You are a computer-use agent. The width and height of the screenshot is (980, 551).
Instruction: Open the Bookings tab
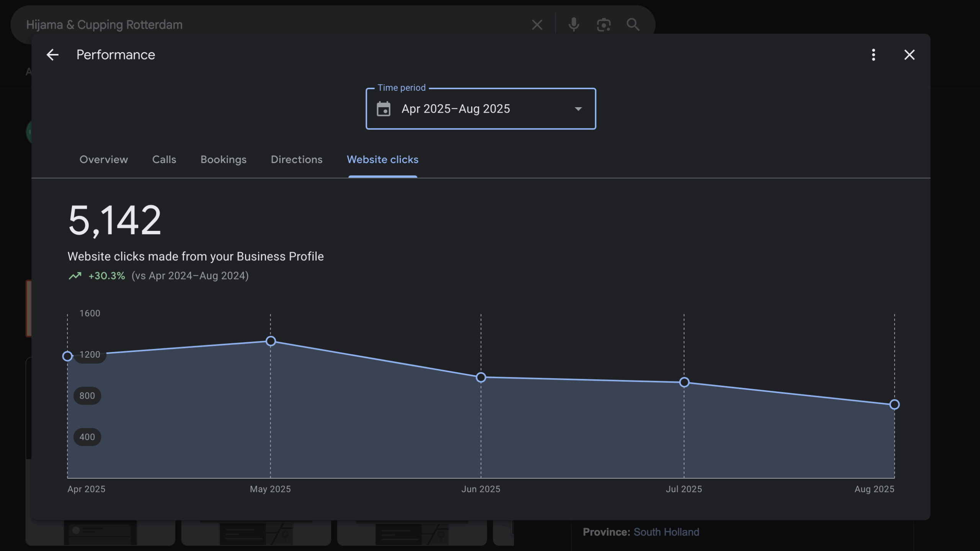click(x=224, y=160)
